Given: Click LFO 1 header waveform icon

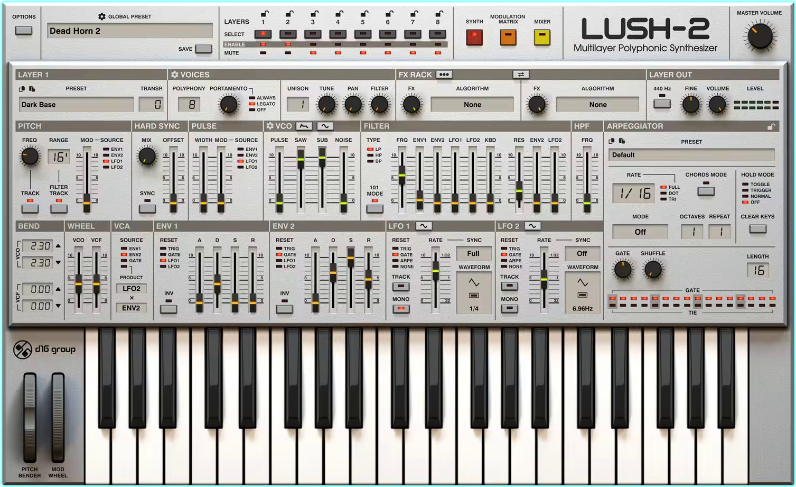Looking at the screenshot, I should click(x=423, y=226).
